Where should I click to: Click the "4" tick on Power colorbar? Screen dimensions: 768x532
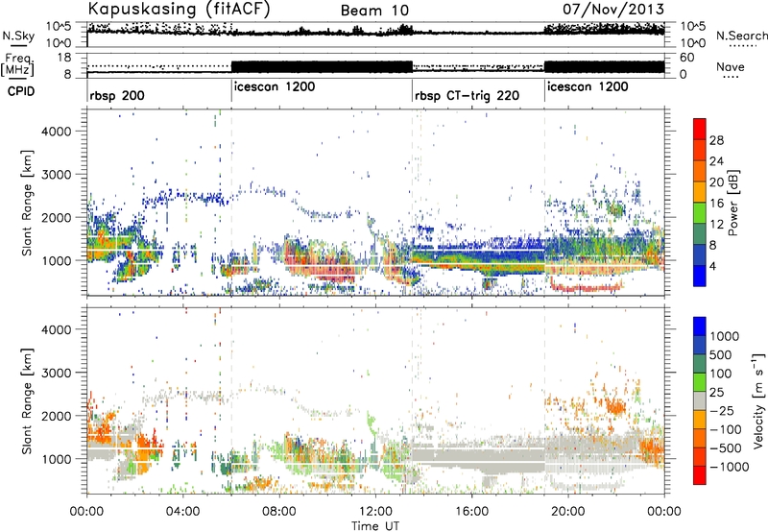tap(714, 266)
